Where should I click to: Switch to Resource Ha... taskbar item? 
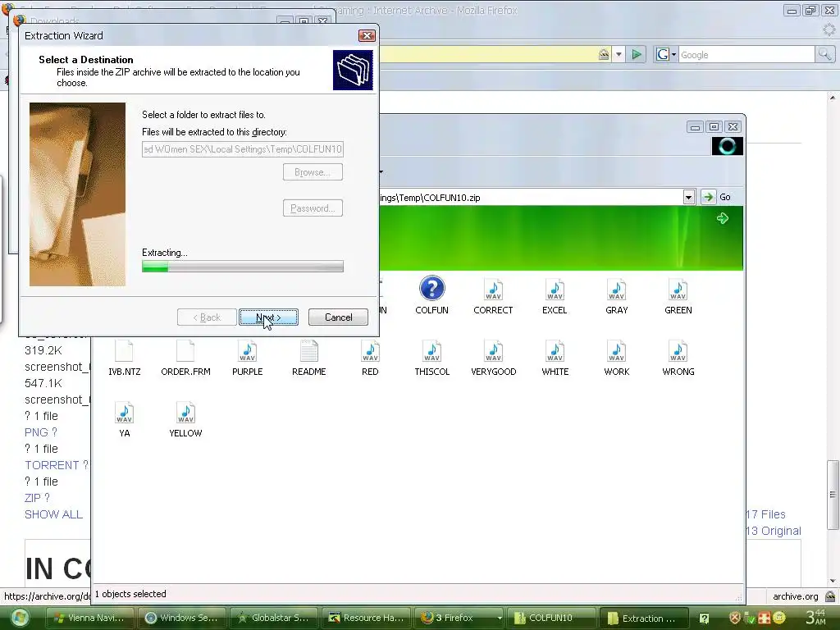click(366, 618)
